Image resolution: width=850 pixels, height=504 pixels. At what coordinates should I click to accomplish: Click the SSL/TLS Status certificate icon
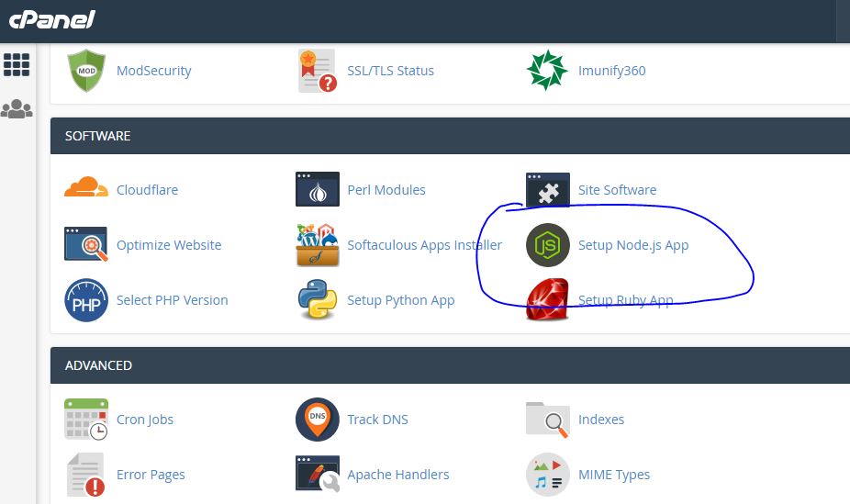pyautogui.click(x=317, y=71)
